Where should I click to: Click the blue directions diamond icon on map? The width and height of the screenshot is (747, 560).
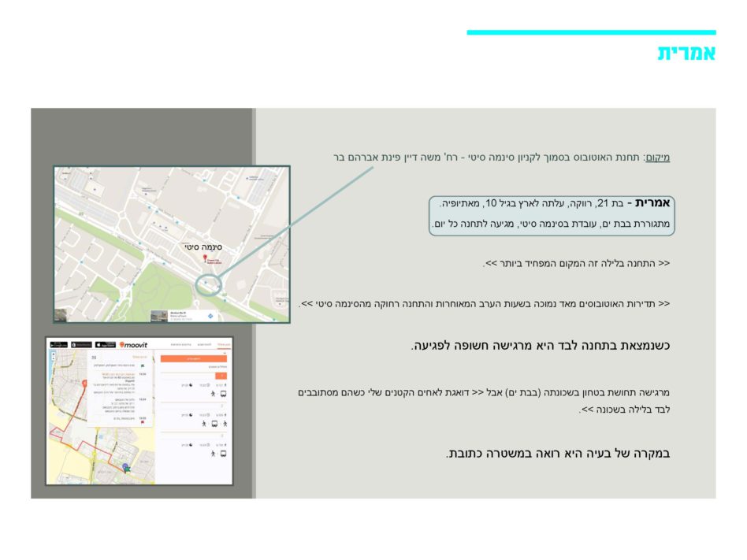(x=210, y=315)
